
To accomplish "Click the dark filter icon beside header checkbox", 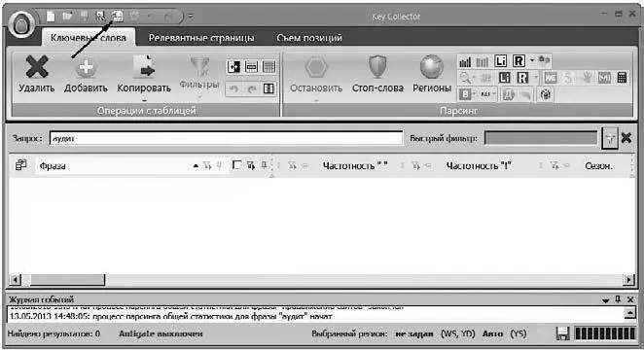I will click(x=251, y=165).
